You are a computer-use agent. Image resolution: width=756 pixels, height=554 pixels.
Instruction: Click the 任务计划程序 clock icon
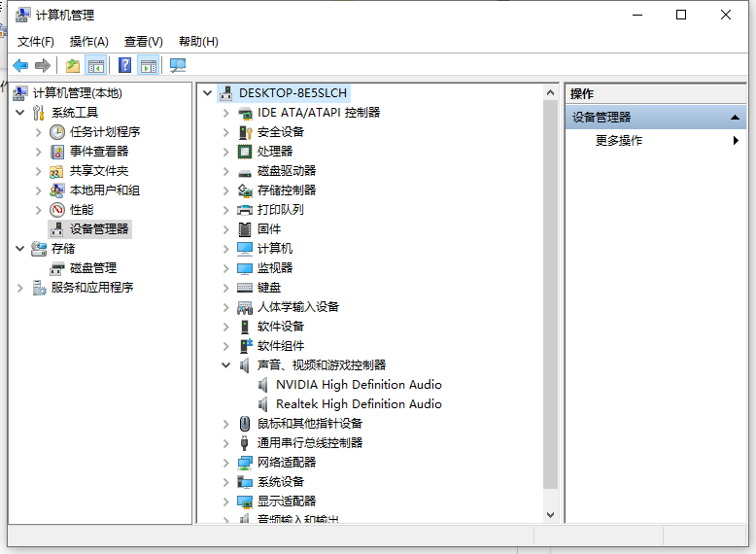click(x=57, y=132)
